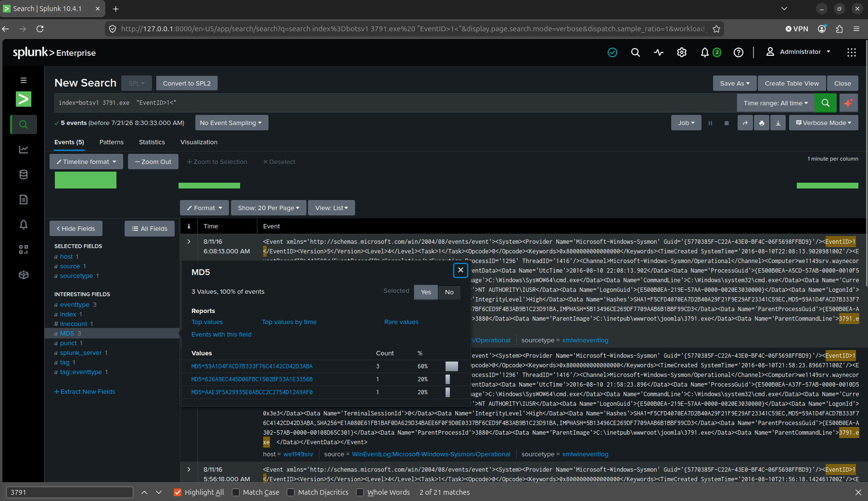Click Convert to SPL2 button
Screen dimensions: 868x501
coord(187,83)
